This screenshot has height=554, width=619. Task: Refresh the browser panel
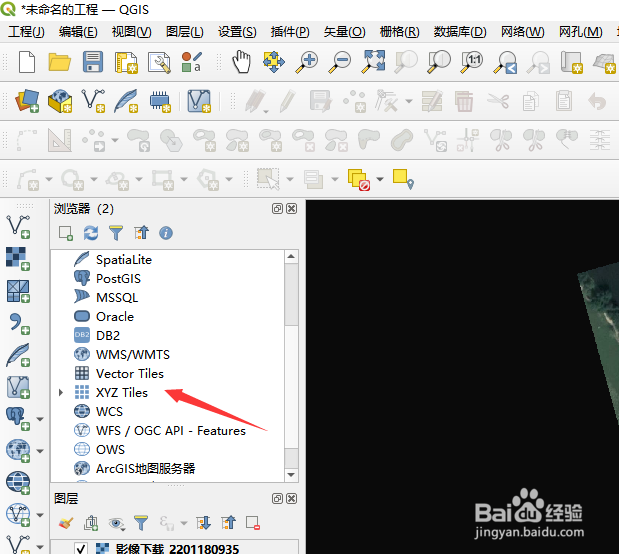91,233
